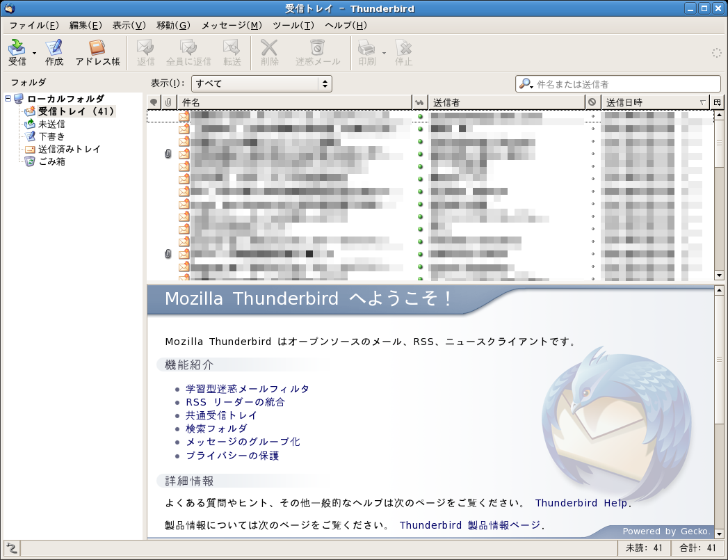Click the 削除 delete icon

[x=269, y=52]
